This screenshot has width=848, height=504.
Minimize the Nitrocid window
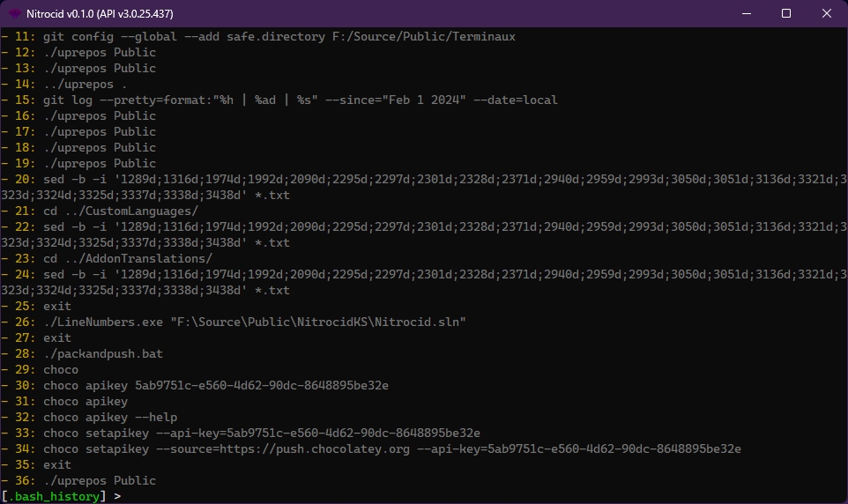click(746, 13)
